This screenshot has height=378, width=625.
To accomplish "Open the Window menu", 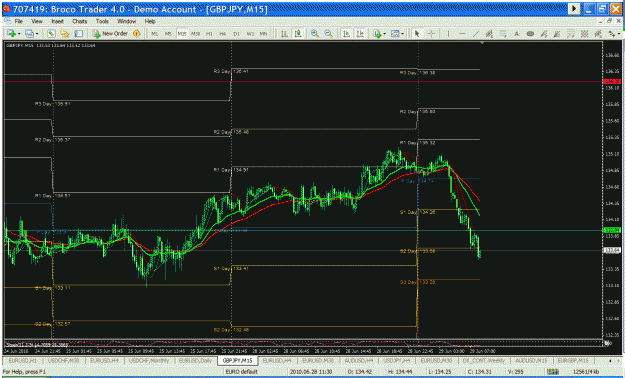I will [126, 21].
